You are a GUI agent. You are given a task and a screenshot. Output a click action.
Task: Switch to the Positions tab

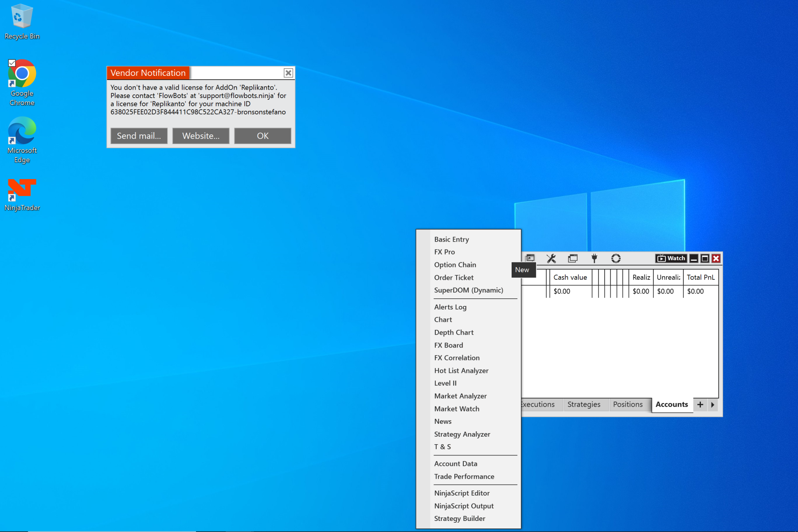(x=628, y=404)
